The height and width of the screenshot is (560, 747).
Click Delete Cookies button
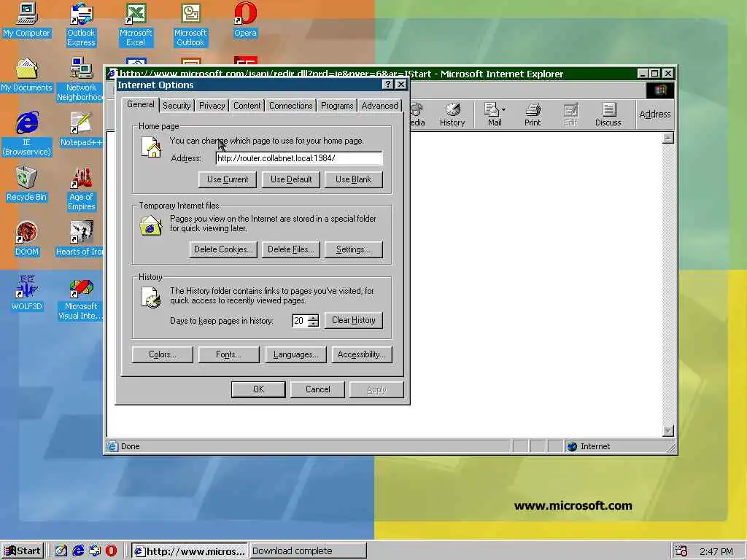tap(223, 249)
